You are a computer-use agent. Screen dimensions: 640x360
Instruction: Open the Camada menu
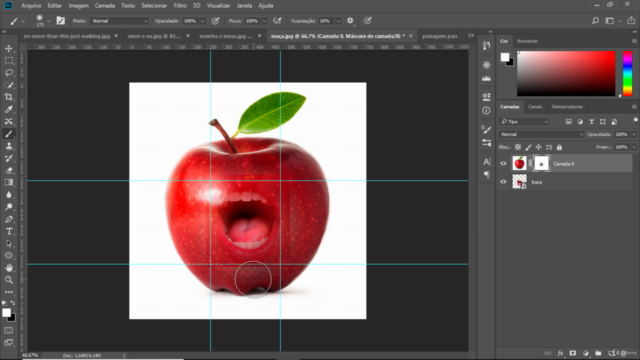point(104,6)
